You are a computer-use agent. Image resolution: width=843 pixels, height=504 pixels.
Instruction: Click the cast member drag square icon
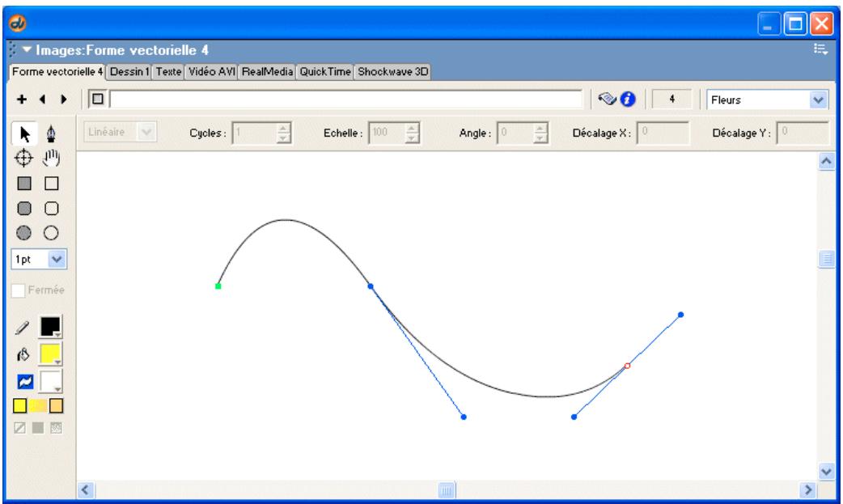tap(98, 99)
